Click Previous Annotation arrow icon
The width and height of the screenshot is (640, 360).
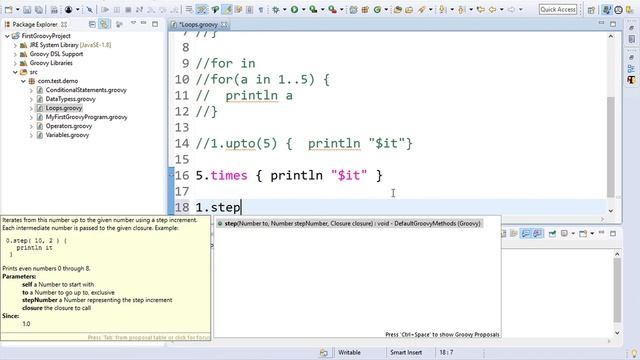coord(462,9)
